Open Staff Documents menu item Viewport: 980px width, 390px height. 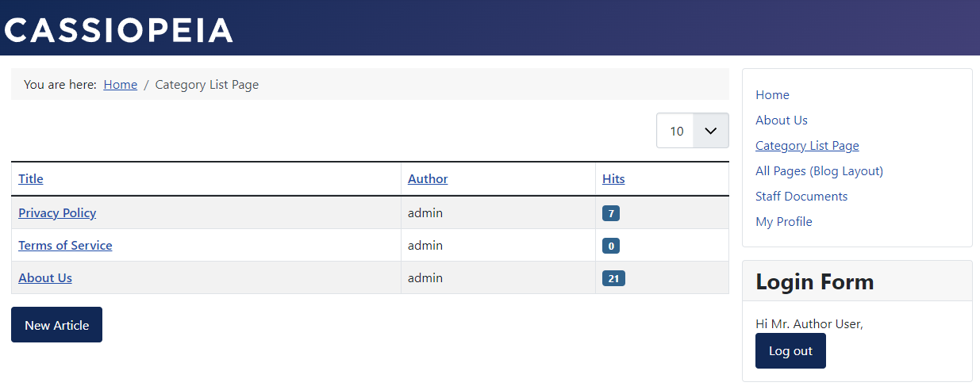801,197
